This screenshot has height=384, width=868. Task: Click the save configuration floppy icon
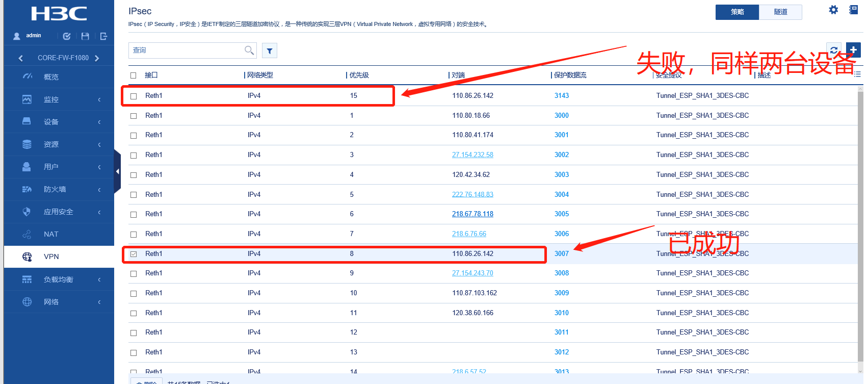tap(85, 36)
